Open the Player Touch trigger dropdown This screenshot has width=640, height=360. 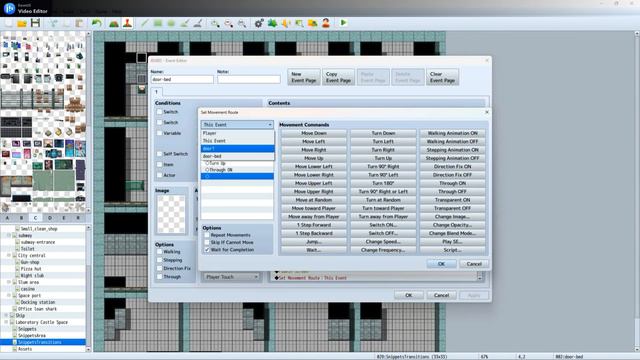(231, 277)
